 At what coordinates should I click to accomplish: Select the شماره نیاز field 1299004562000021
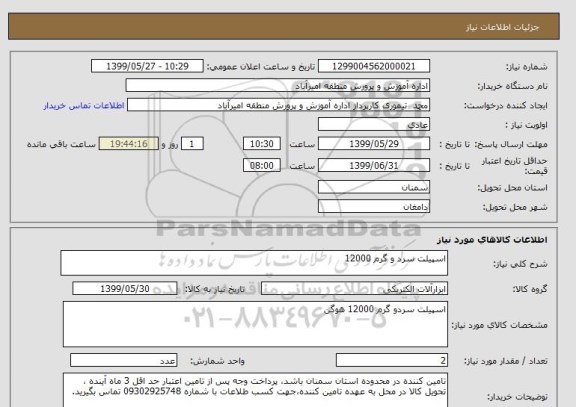click(374, 66)
